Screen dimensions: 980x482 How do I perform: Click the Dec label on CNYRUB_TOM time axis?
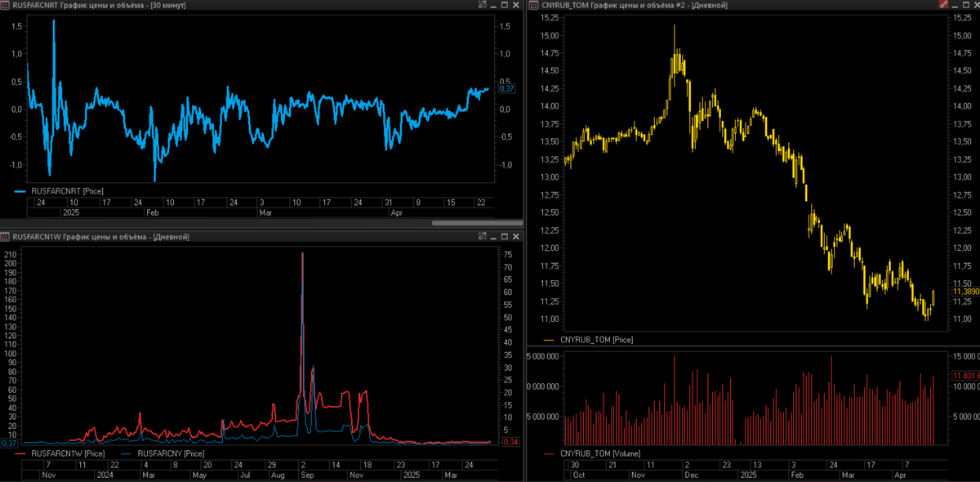693,475
